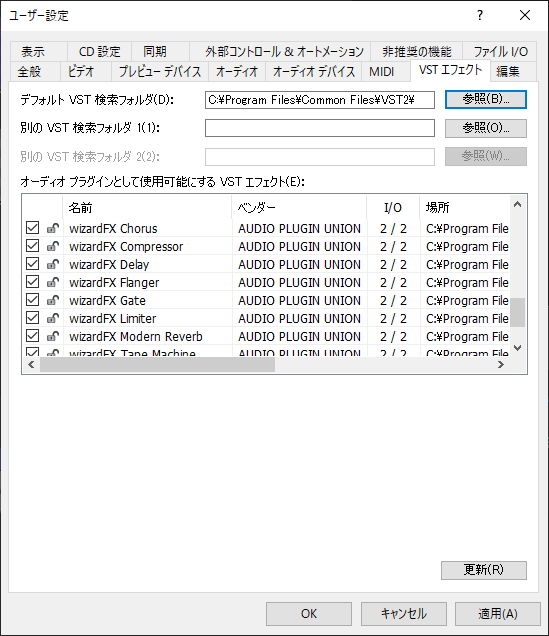The width and height of the screenshot is (549, 636).
Task: Switch to the MIDI tab
Action: point(382,72)
